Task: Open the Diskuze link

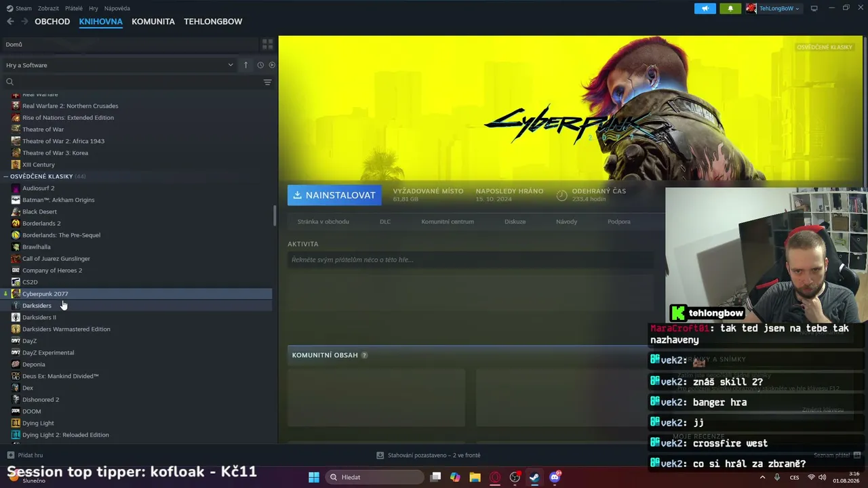Action: (x=515, y=222)
